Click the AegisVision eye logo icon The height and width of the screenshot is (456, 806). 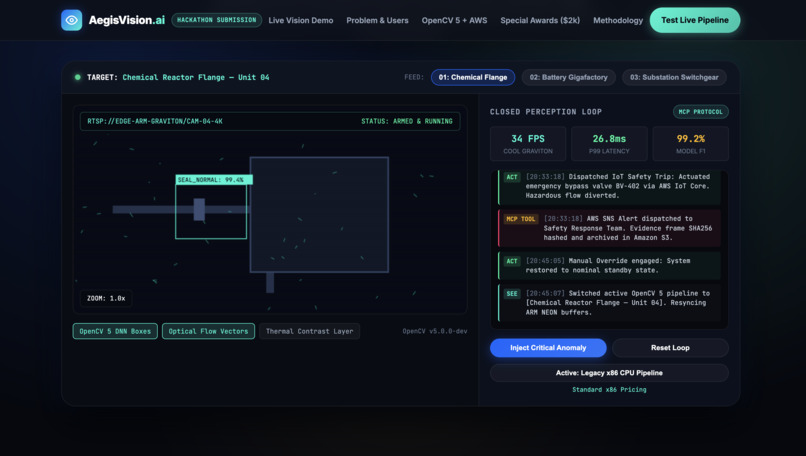[x=71, y=20]
